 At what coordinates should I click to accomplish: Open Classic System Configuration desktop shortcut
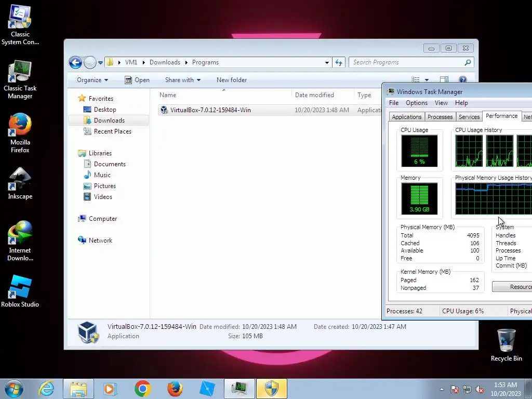pos(20,25)
